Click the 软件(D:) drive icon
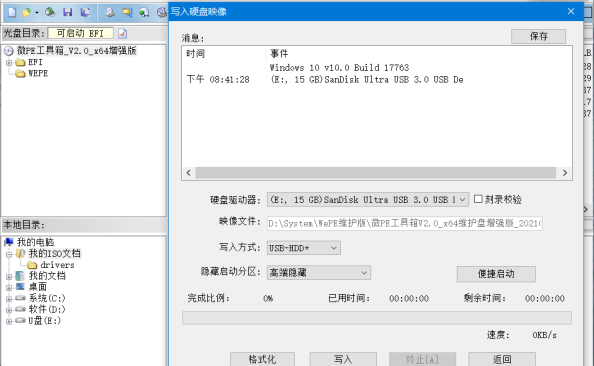The width and height of the screenshot is (594, 366). pos(20,309)
